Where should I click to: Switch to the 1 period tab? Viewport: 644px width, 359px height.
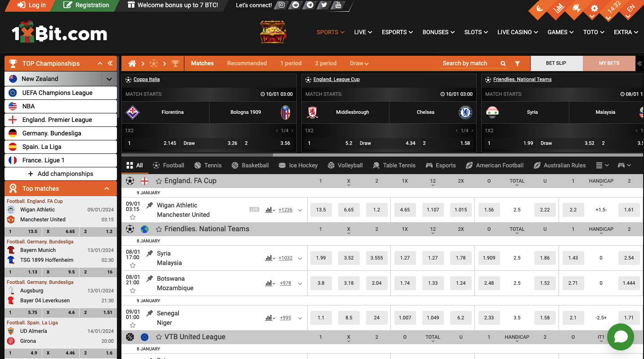(x=291, y=63)
